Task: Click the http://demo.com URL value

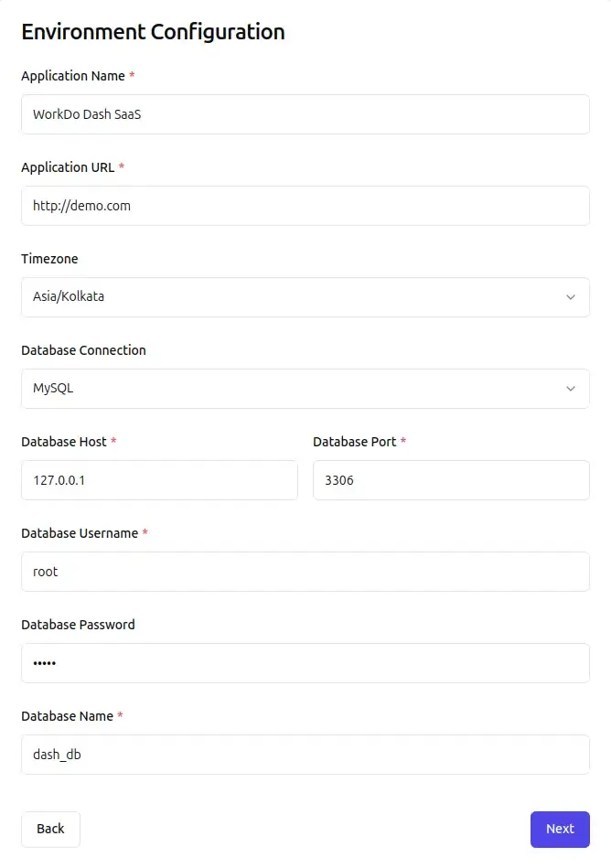Action: (81, 206)
